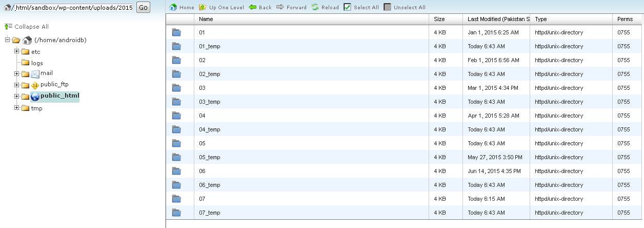Select public_html in the tree
Viewport: 644px width, 228px height.
60,96
